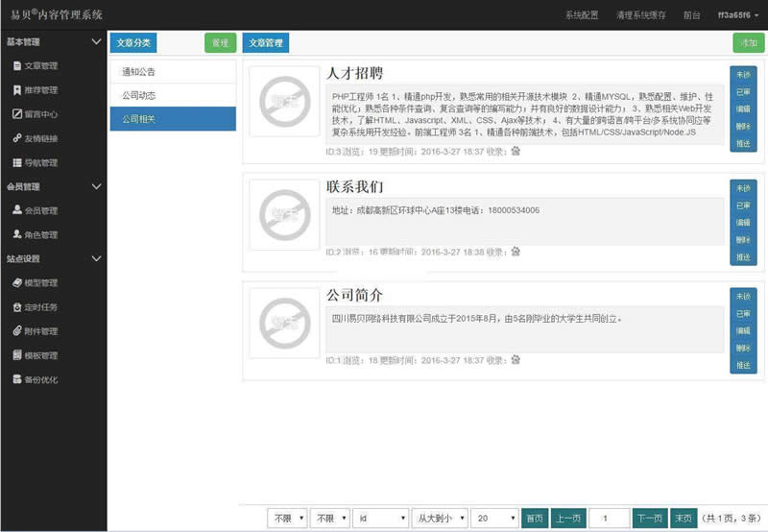Click the 公司简介 article thumbnail
The height and width of the screenshot is (532, 768).
[x=283, y=322]
